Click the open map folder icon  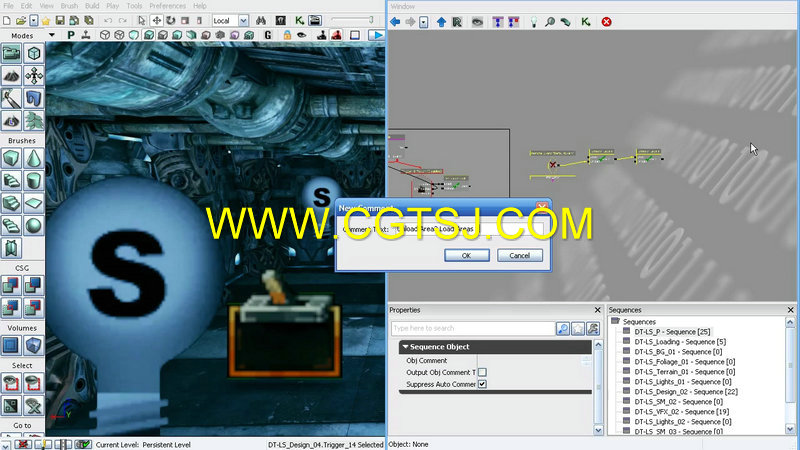(x=20, y=20)
